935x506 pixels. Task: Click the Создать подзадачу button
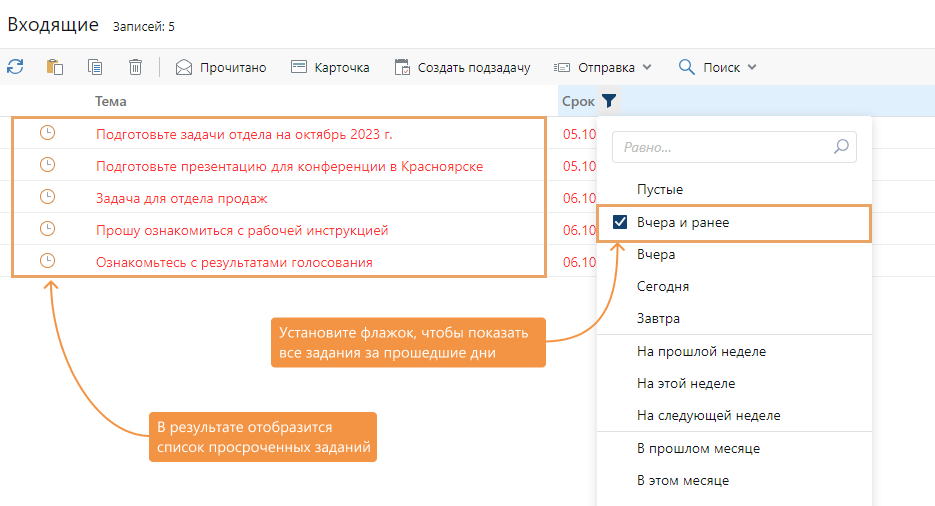(462, 67)
